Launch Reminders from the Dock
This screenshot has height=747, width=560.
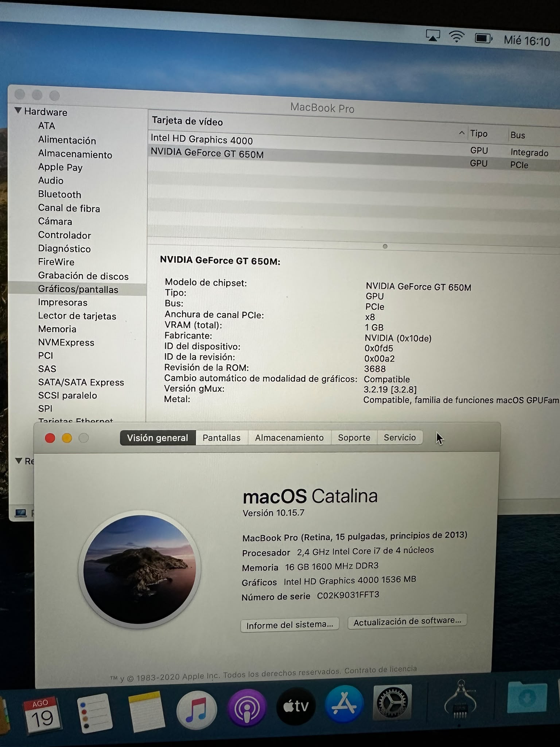pyautogui.click(x=94, y=713)
